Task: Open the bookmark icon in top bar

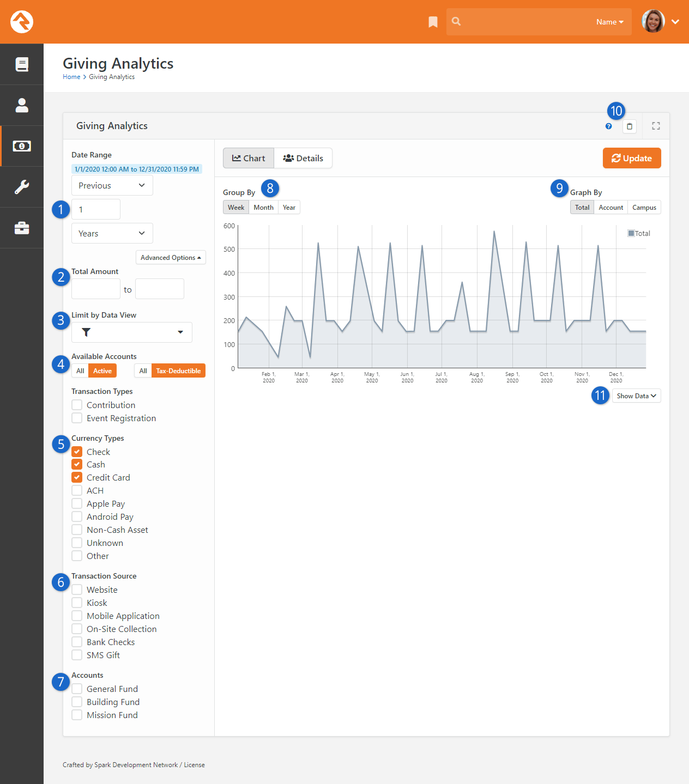Action: (433, 22)
